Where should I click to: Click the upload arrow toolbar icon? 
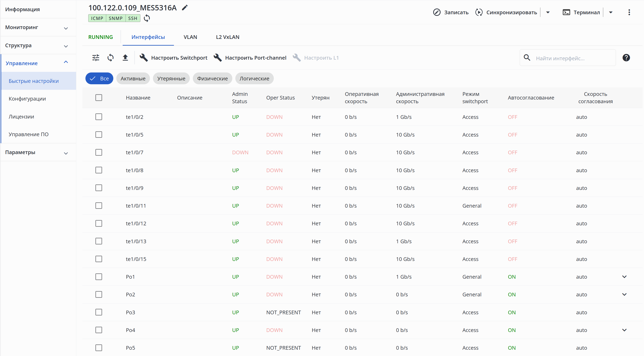[125, 58]
